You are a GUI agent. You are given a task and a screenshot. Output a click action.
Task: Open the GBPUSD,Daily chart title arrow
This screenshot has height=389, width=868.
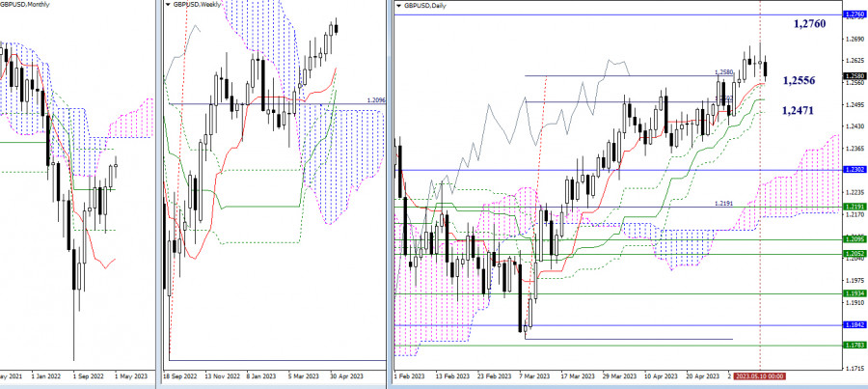pos(399,5)
